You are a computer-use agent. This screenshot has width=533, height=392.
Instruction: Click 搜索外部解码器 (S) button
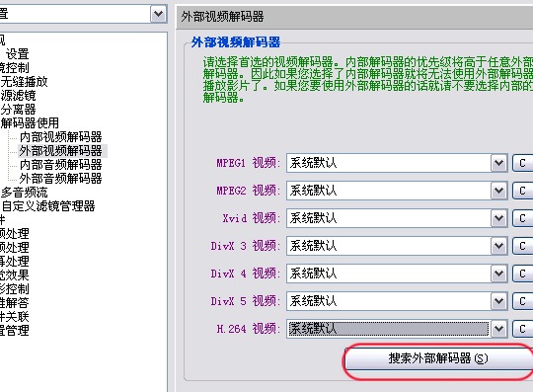coord(438,358)
